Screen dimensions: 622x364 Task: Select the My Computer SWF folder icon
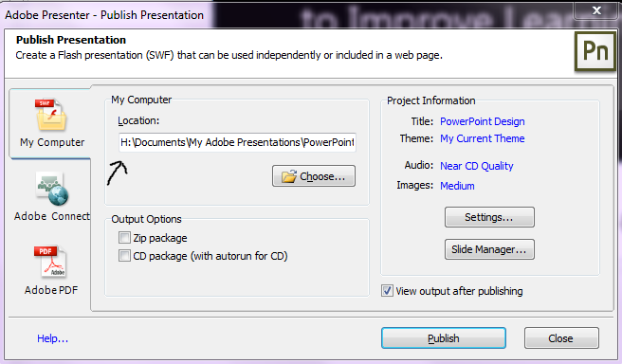click(x=51, y=115)
